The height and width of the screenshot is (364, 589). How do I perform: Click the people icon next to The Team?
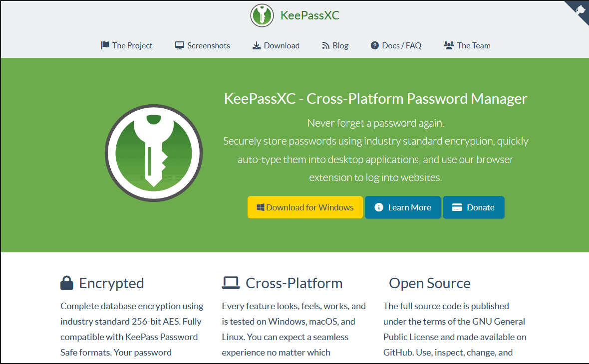[x=448, y=45]
